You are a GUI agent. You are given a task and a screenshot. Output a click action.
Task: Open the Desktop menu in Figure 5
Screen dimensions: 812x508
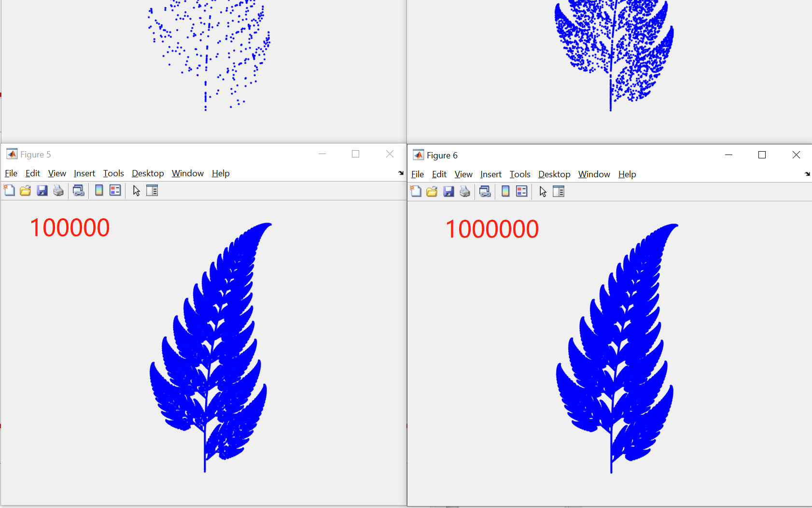tap(148, 173)
